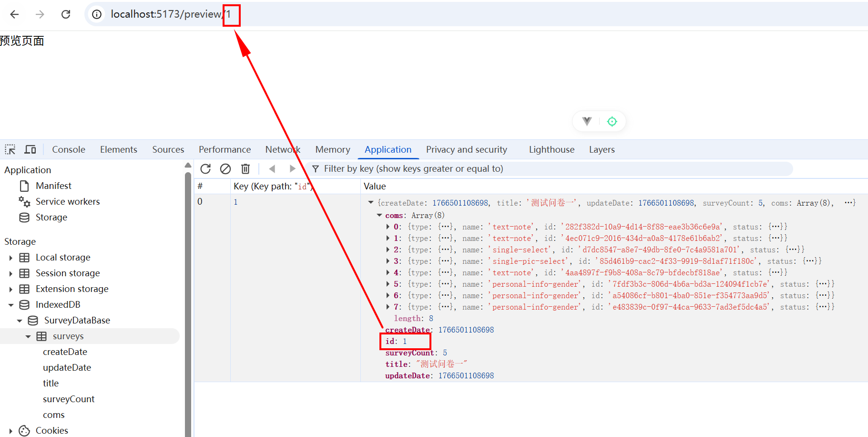Image resolution: width=868 pixels, height=437 pixels.
Task: Open the Vue DevTools floating icon
Action: pos(587,121)
